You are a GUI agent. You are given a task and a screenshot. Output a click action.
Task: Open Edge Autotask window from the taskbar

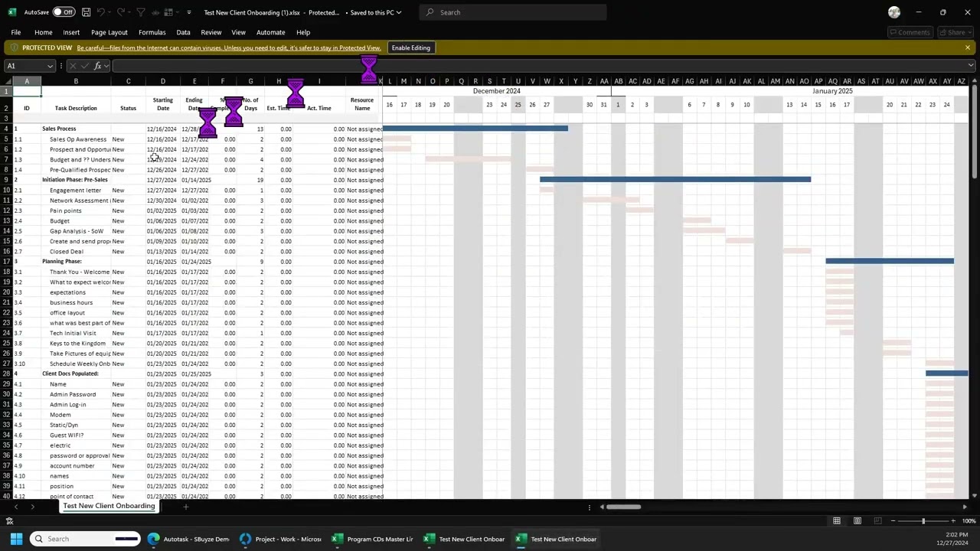(x=188, y=539)
